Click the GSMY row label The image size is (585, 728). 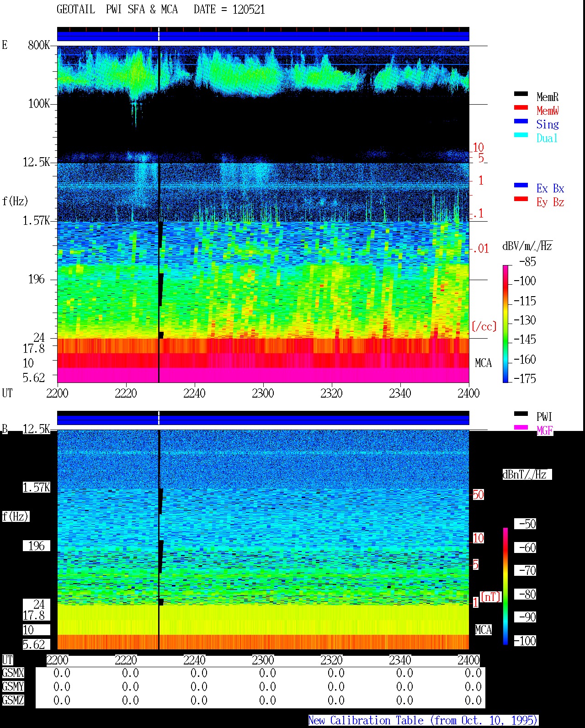[13, 686]
